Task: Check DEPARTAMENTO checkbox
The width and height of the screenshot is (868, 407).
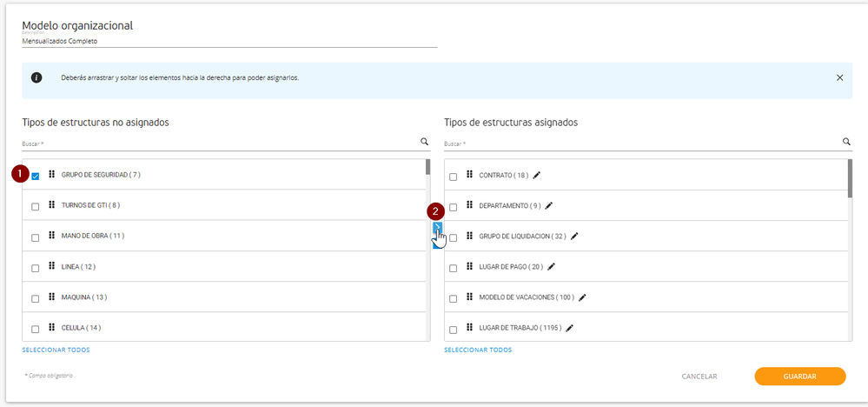Action: (453, 207)
